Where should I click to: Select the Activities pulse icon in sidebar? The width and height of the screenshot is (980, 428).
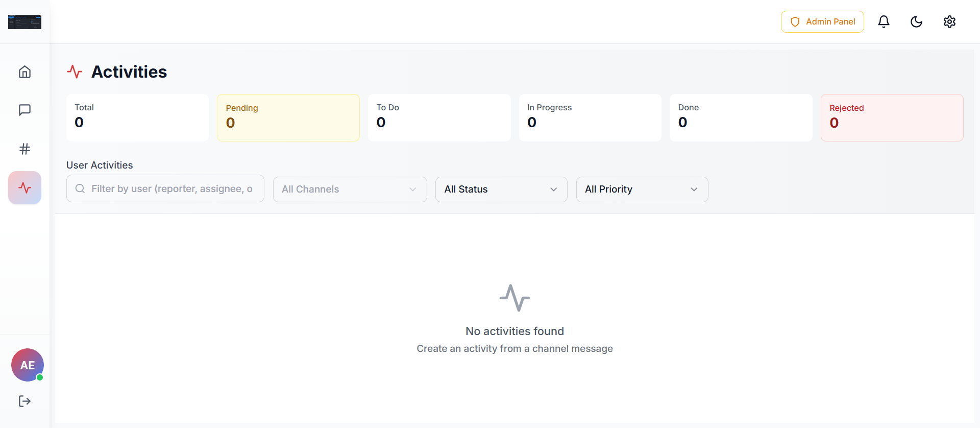24,188
